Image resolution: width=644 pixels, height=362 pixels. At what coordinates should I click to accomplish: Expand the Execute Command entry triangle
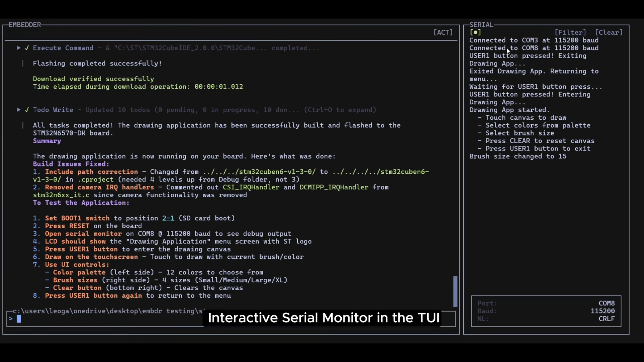tap(19, 48)
